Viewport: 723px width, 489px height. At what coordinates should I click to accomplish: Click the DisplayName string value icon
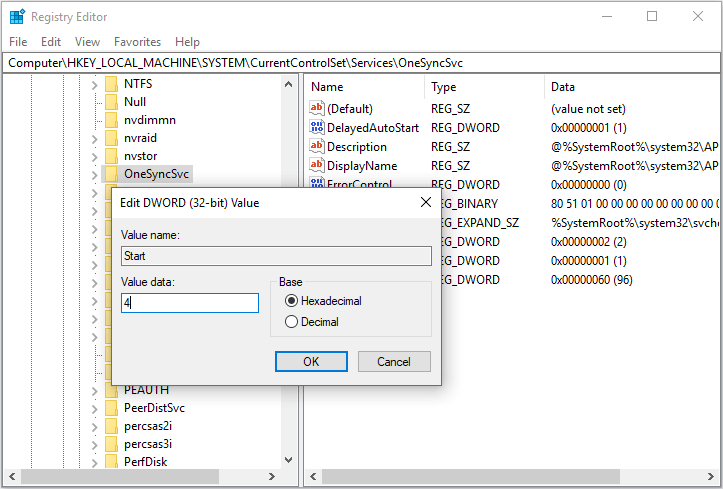click(318, 166)
